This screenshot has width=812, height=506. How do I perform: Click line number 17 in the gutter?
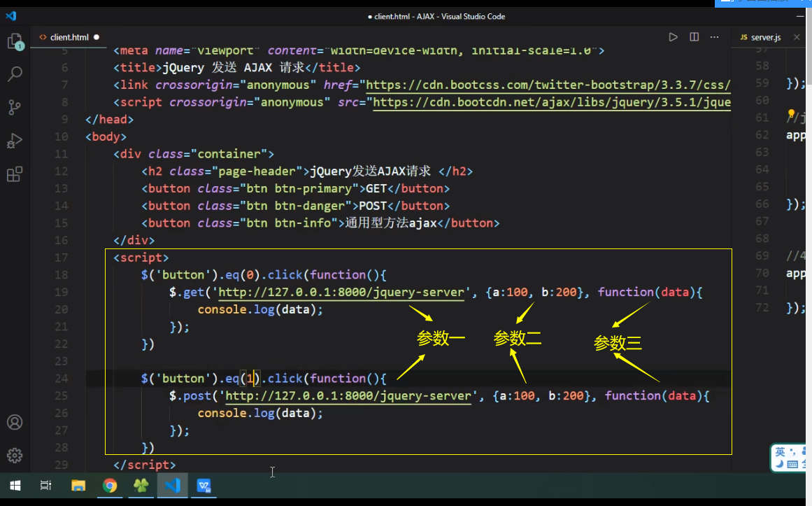click(x=61, y=258)
